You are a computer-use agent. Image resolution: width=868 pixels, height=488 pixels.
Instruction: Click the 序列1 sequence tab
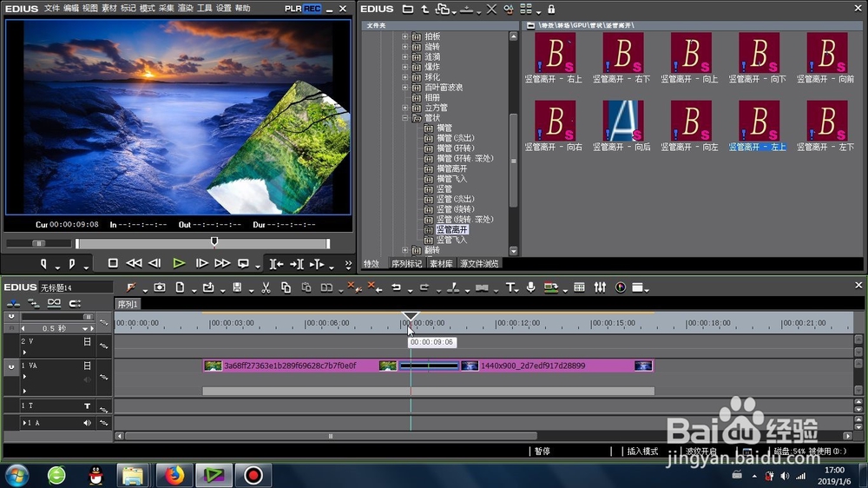(128, 304)
